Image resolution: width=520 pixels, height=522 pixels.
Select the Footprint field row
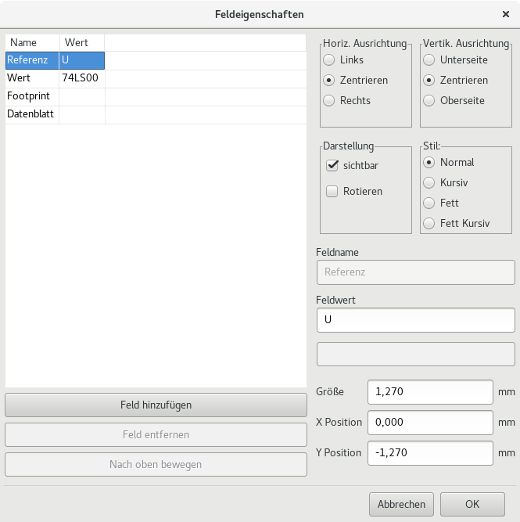tap(156, 96)
